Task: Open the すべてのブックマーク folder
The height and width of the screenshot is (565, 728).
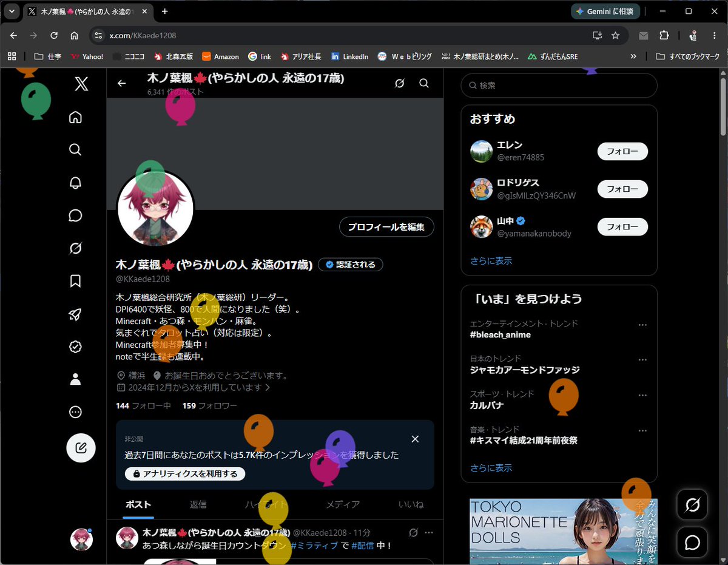Action: (x=687, y=56)
